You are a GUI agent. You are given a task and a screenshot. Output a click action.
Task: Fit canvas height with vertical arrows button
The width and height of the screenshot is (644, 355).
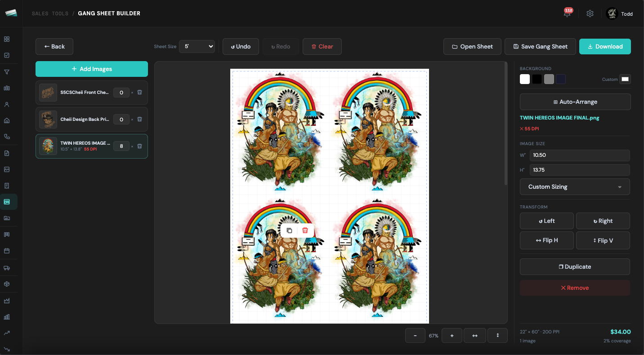498,336
